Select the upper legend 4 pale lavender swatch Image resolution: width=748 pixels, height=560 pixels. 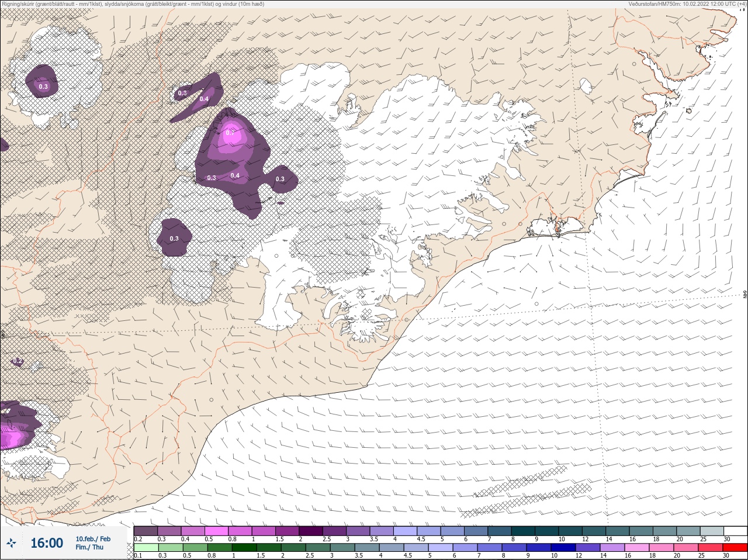tap(405, 531)
